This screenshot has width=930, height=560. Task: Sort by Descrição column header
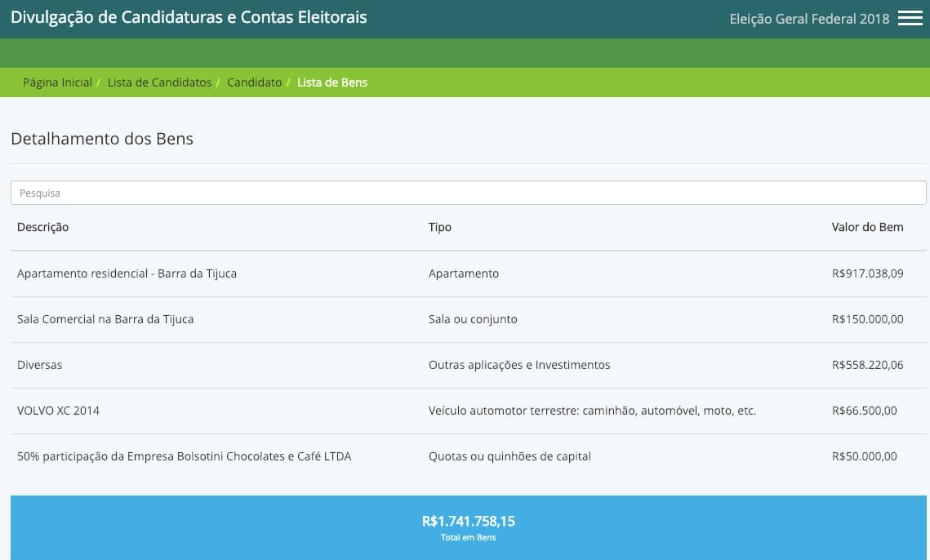[x=42, y=227]
